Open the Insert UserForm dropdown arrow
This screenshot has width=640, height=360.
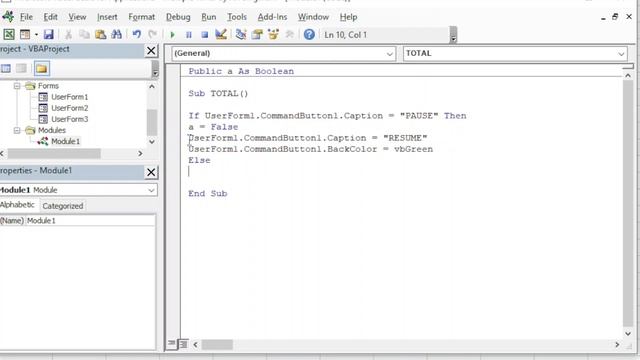(x=36, y=35)
